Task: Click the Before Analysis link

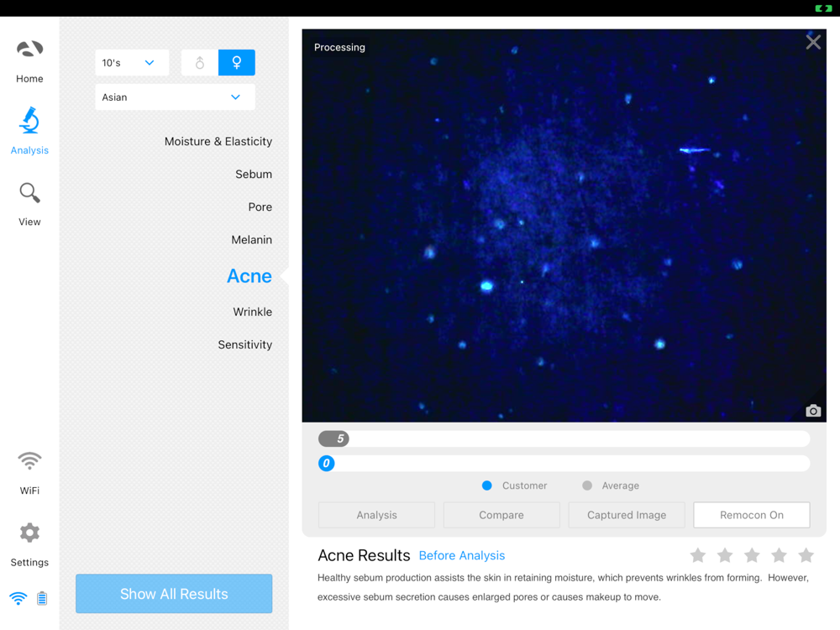Action: (462, 555)
